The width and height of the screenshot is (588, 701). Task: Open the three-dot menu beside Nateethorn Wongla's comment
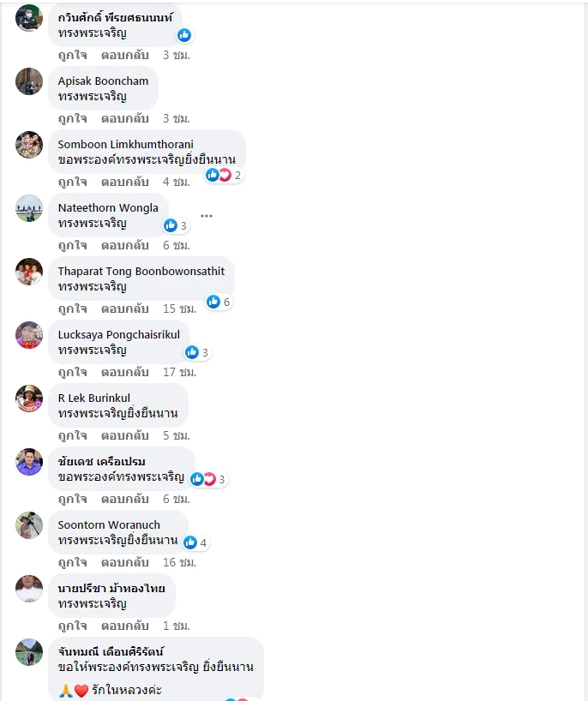click(x=206, y=216)
